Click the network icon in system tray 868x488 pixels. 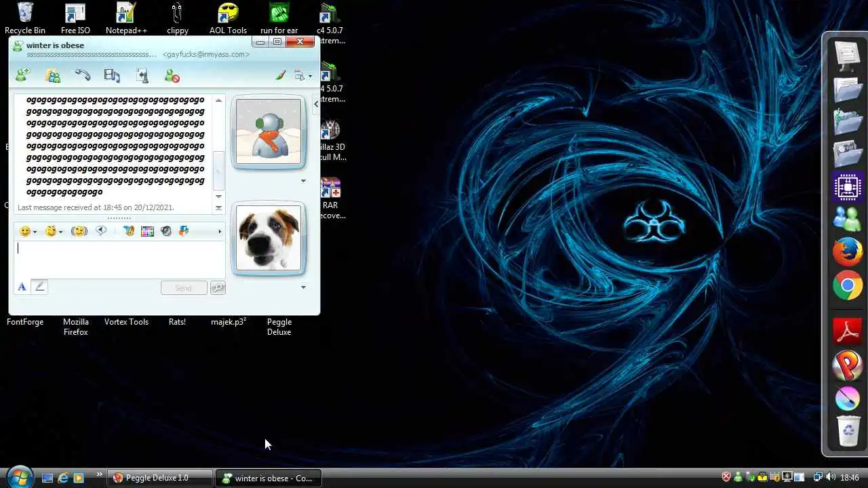pyautogui.click(x=818, y=477)
